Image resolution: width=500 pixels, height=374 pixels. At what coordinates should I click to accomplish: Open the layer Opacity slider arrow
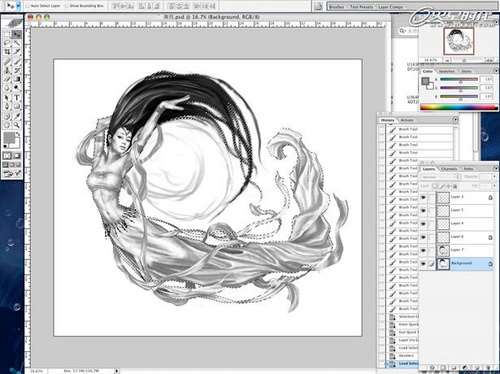tap(494, 177)
